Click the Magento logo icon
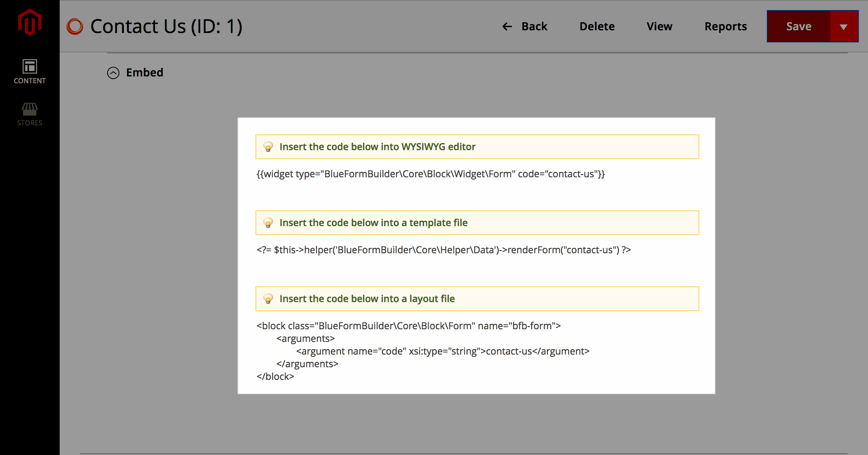Image resolution: width=868 pixels, height=455 pixels. (x=30, y=22)
